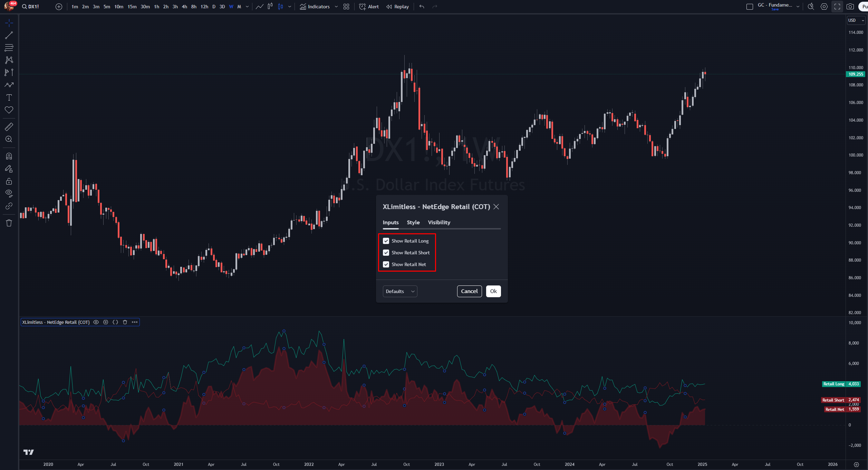Expand the timeframe list chevron after M
This screenshot has height=470, width=868.
(247, 7)
